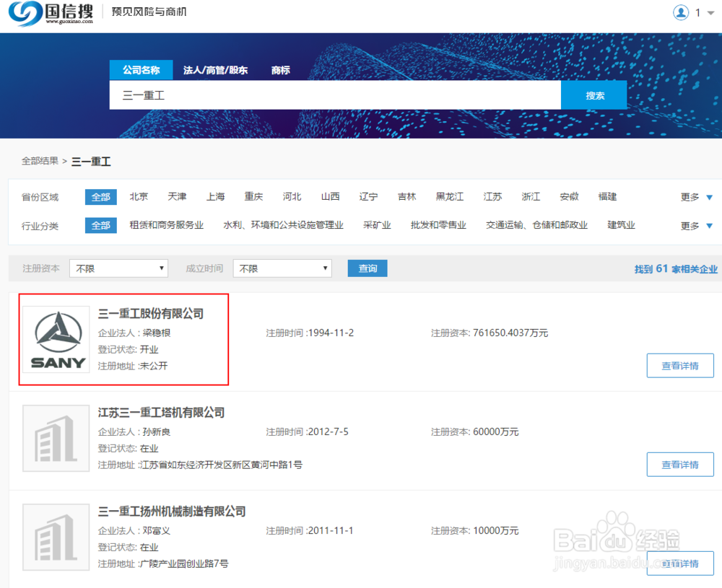
Task: Open 查看详情 for 三一重工股份有限公司
Action: pyautogui.click(x=679, y=365)
